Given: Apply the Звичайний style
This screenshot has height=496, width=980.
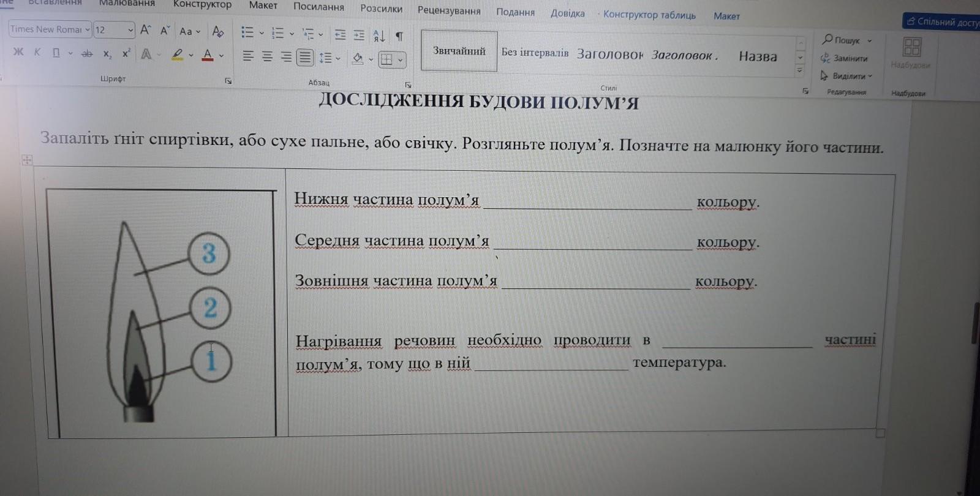Looking at the screenshot, I should (x=459, y=51).
